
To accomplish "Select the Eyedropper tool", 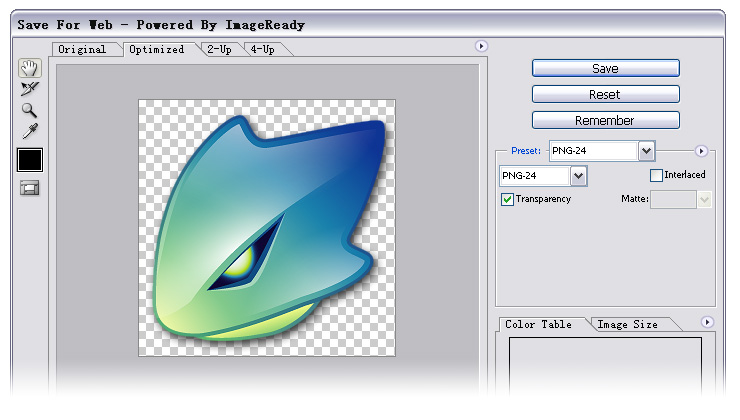I will pyautogui.click(x=30, y=131).
